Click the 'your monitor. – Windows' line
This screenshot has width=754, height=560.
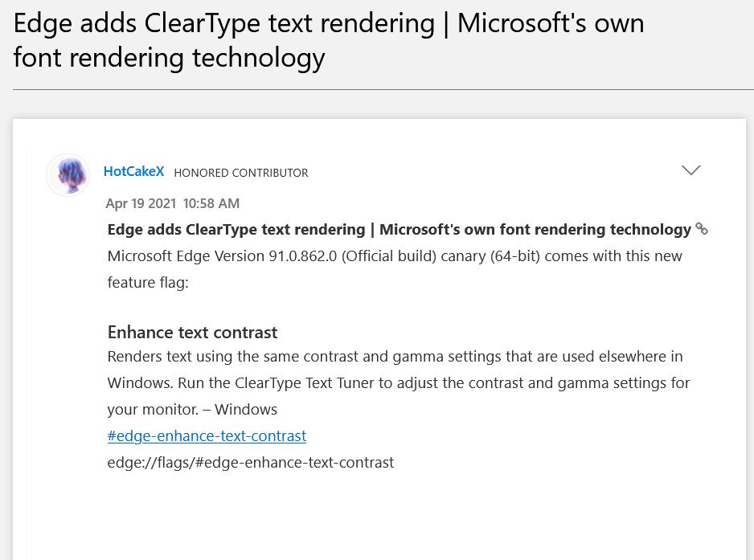[x=192, y=409]
